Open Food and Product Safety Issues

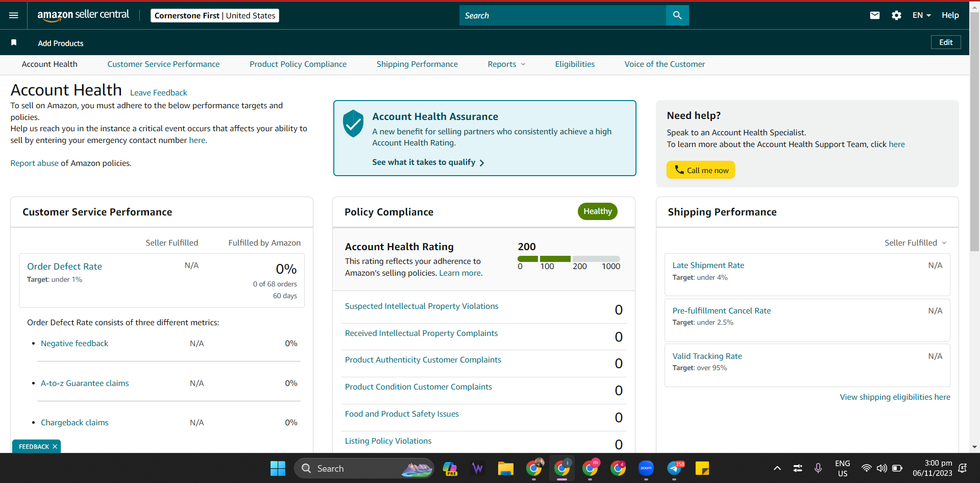tap(402, 414)
